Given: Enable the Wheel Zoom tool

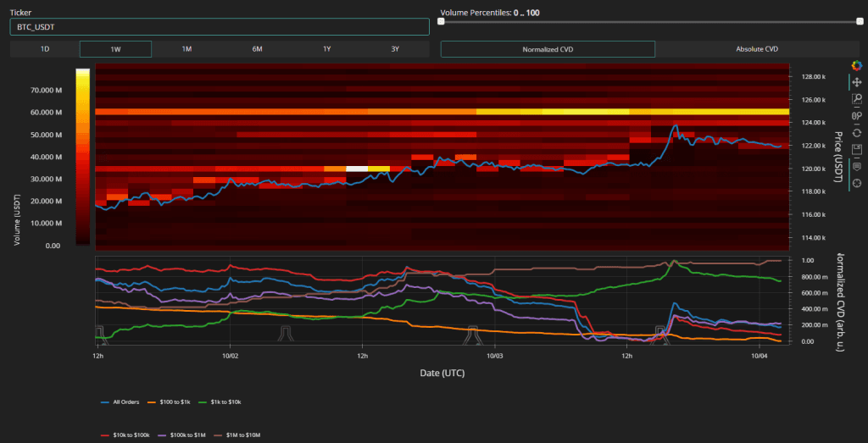Looking at the screenshot, I should click(x=856, y=116).
